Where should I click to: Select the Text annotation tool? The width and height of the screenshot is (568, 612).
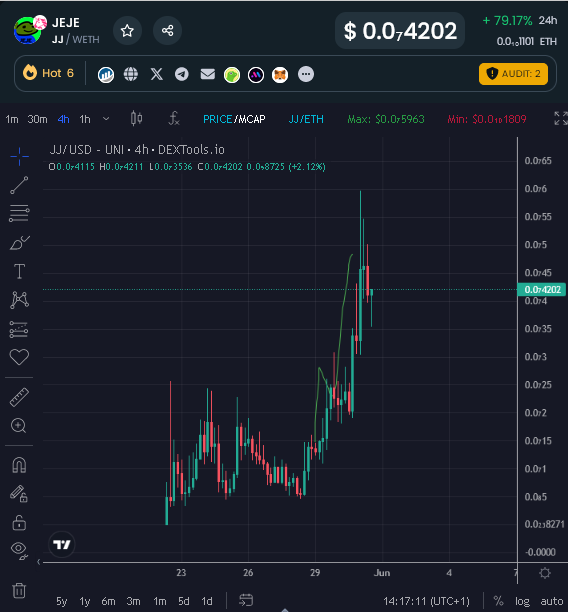tap(19, 271)
